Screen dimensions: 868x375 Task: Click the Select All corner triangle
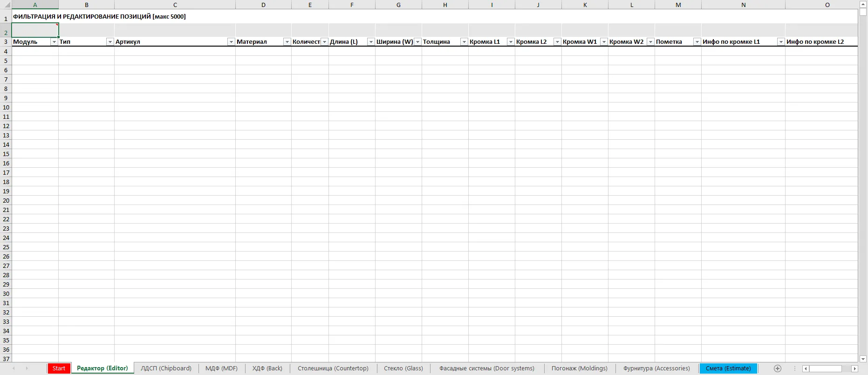click(6, 5)
